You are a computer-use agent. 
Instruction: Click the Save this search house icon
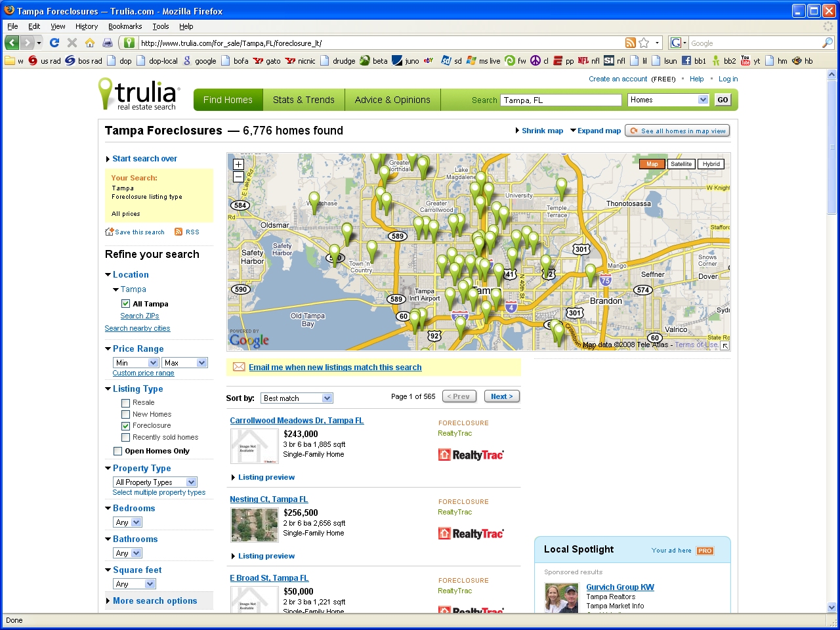(x=110, y=232)
